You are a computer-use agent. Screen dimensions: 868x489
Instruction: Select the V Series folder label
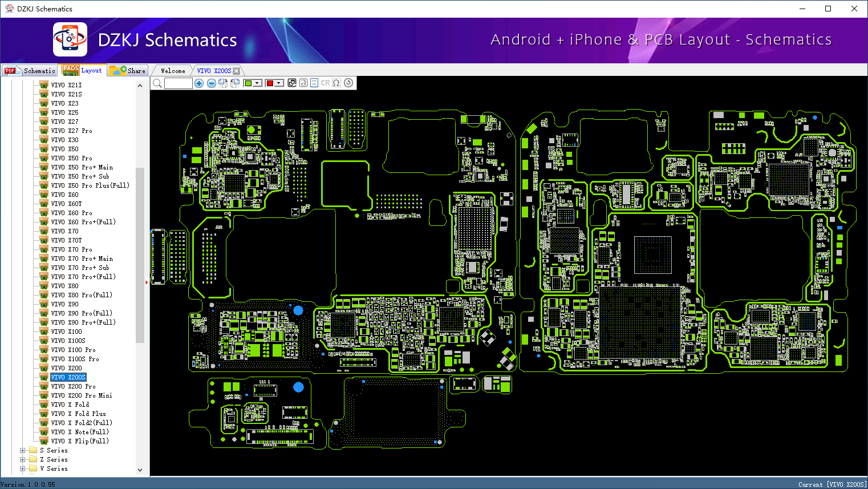pyautogui.click(x=54, y=468)
